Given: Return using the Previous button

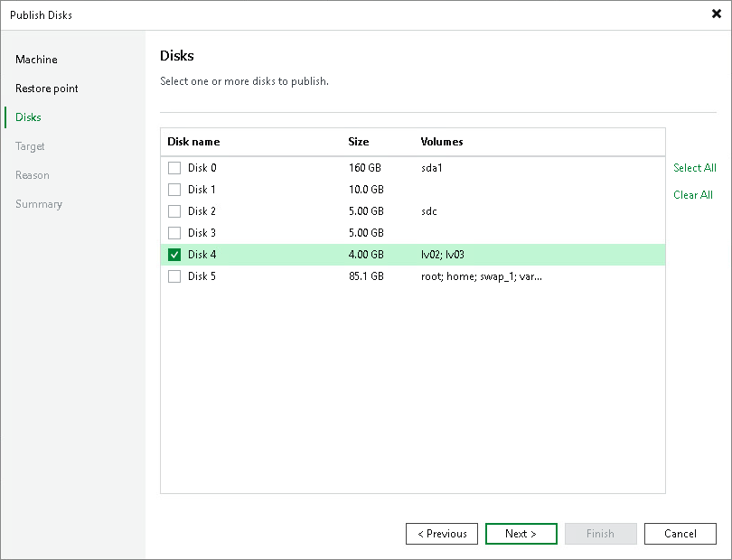Looking at the screenshot, I should coord(442,534).
